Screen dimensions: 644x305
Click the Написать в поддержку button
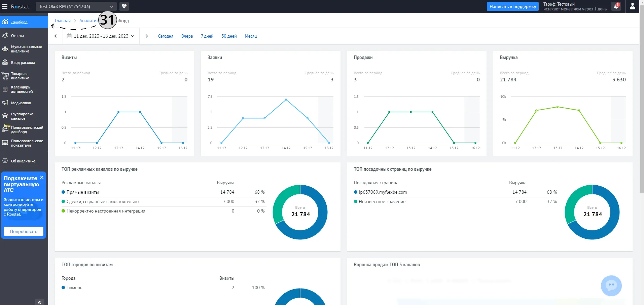point(513,6)
